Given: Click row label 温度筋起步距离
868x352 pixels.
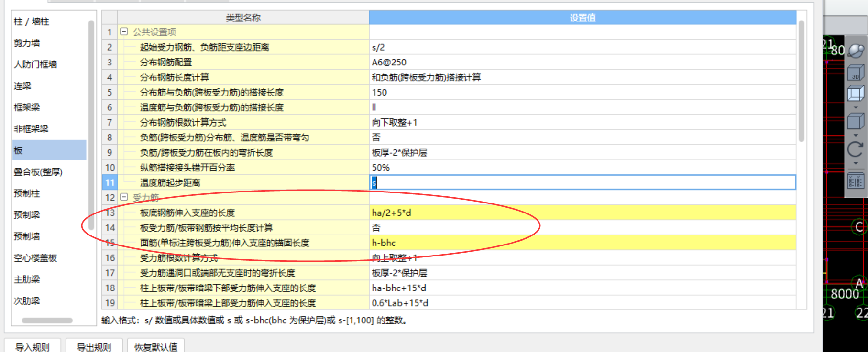Looking at the screenshot, I should 170,182.
